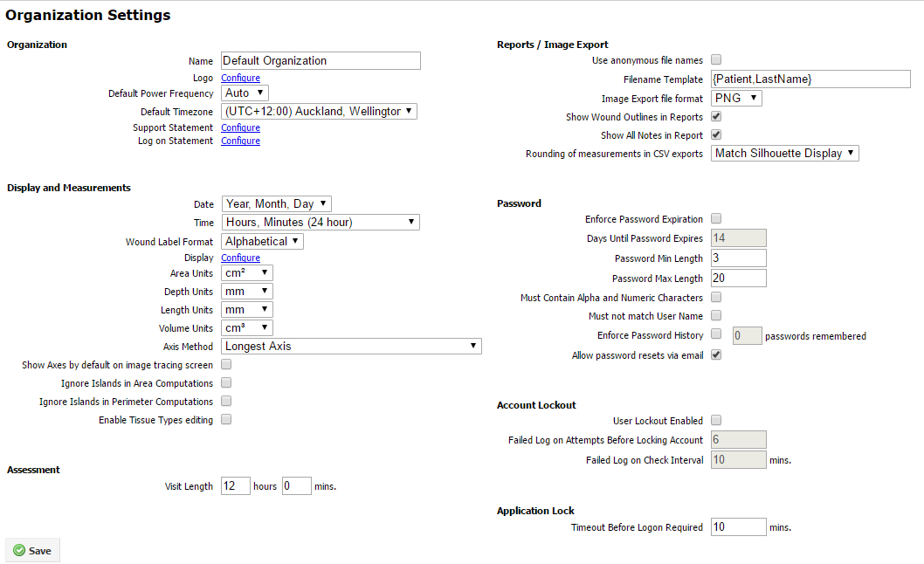Click the Failed Log on Check Interval field
924x564 pixels.
(x=738, y=460)
